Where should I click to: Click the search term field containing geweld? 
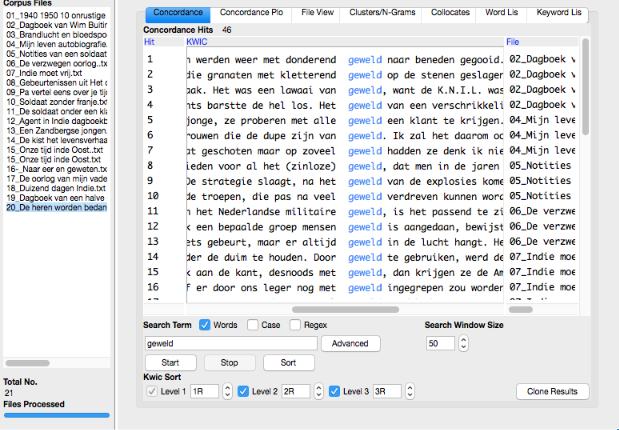coord(231,344)
